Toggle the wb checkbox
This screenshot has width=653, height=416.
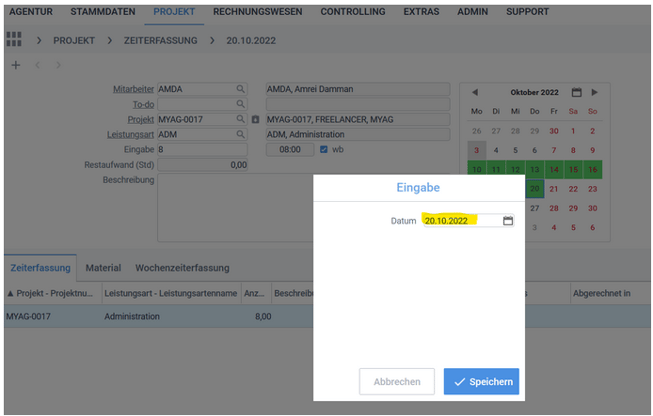[323, 149]
